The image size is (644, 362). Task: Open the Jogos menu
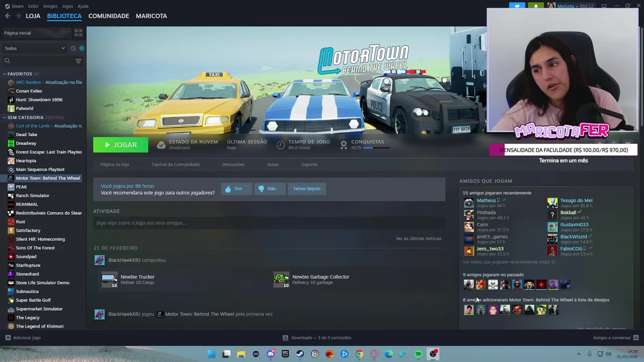(67, 6)
